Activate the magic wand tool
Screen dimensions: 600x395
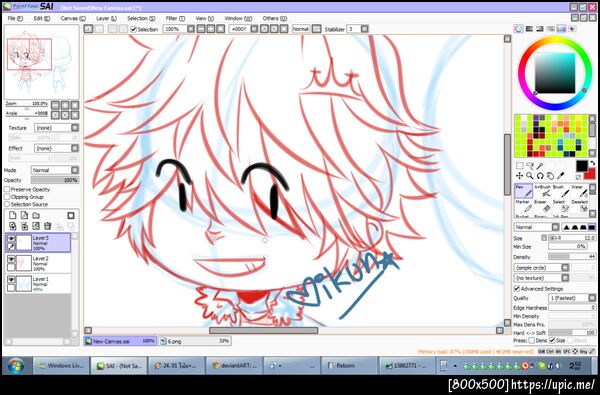coord(540,166)
